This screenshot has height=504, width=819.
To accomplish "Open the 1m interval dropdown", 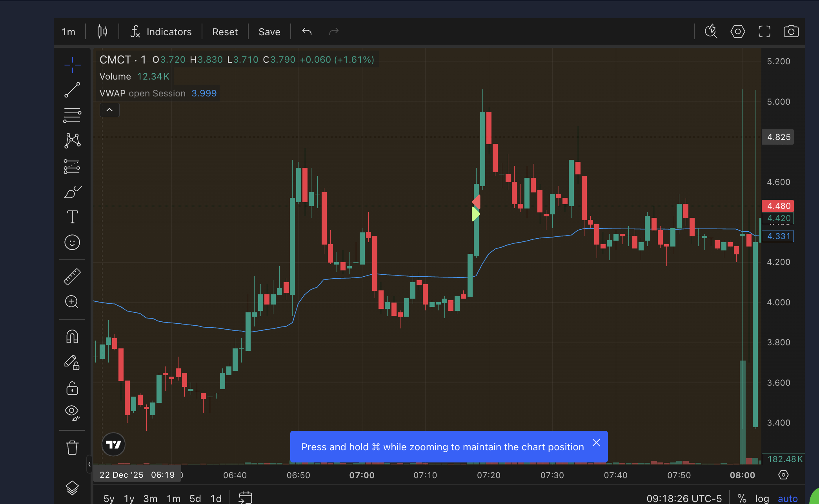I will coord(69,32).
